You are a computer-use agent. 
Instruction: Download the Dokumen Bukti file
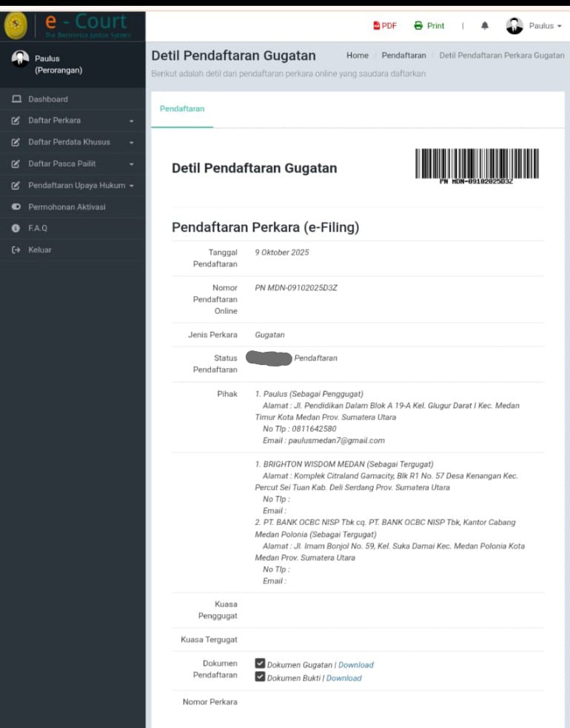[344, 678]
